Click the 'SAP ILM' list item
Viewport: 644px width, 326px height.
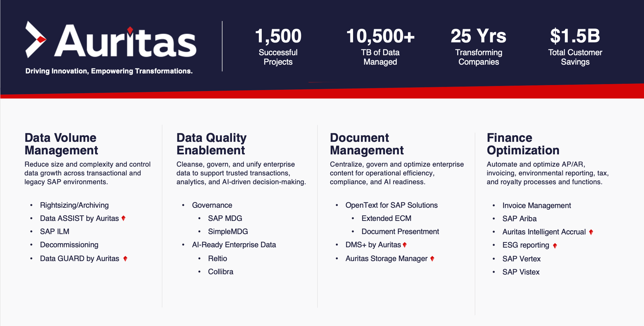(55, 232)
